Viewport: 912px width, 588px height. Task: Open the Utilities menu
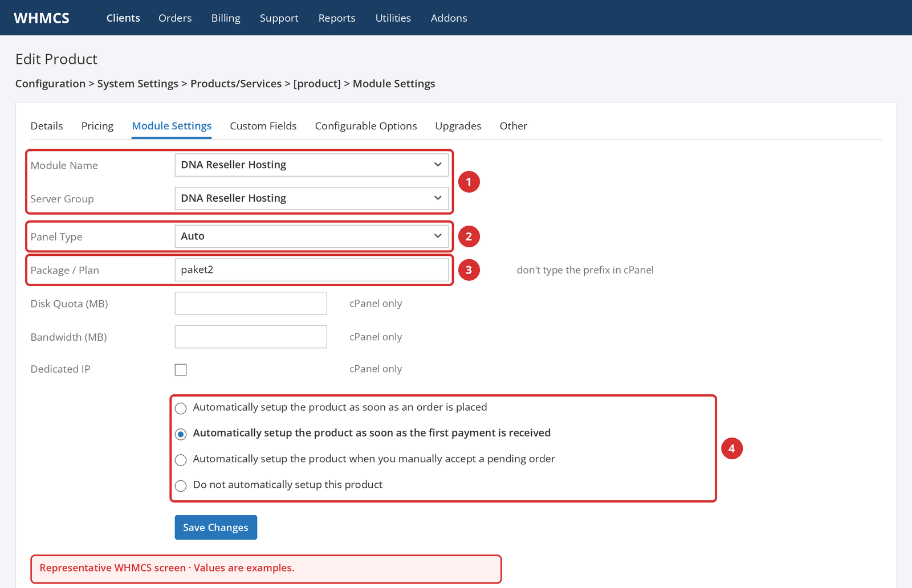393,18
